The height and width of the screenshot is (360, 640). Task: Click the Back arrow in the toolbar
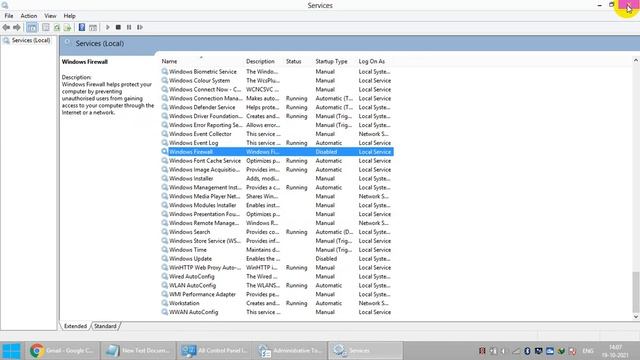click(6, 27)
